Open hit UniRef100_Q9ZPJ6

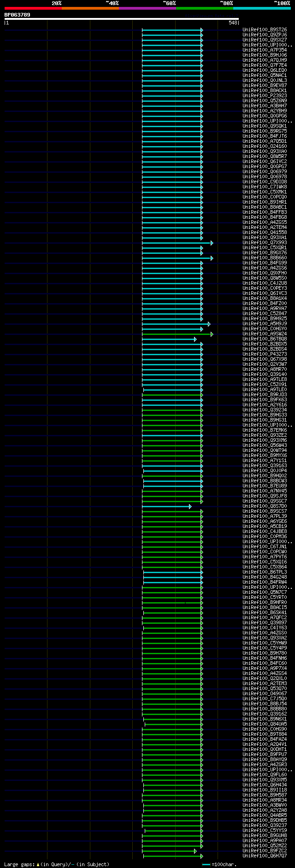[x=265, y=35]
